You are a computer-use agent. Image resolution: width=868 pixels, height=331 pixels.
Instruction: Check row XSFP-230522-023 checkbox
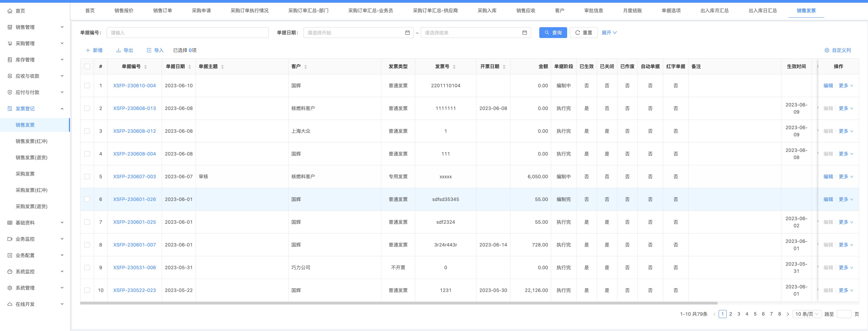pyautogui.click(x=87, y=290)
